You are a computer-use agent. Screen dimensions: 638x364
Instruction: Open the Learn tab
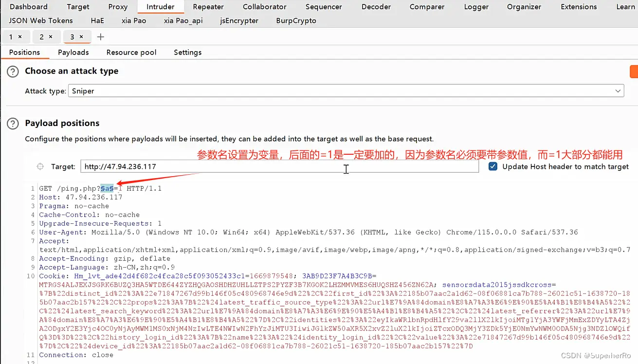[625, 7]
